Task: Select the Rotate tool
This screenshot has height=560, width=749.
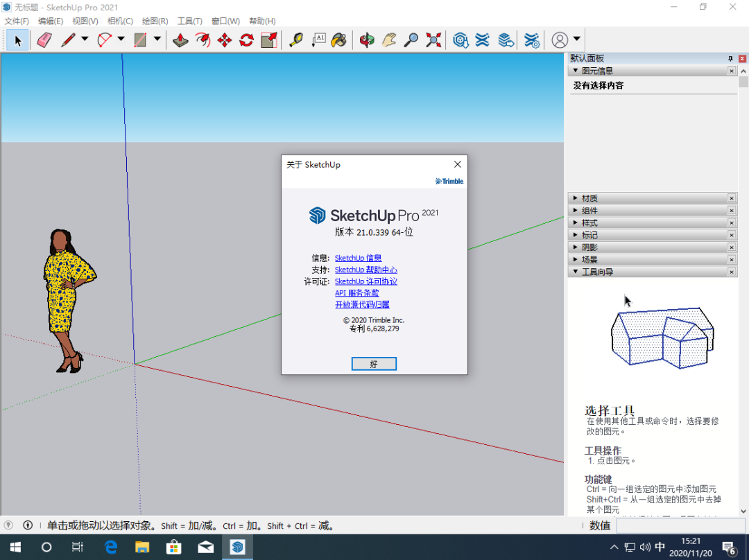Action: tap(246, 40)
